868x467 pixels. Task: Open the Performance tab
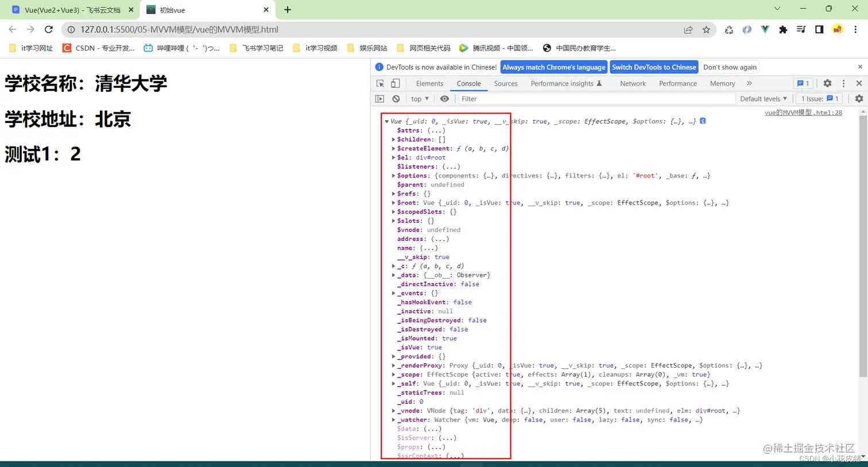tap(677, 83)
